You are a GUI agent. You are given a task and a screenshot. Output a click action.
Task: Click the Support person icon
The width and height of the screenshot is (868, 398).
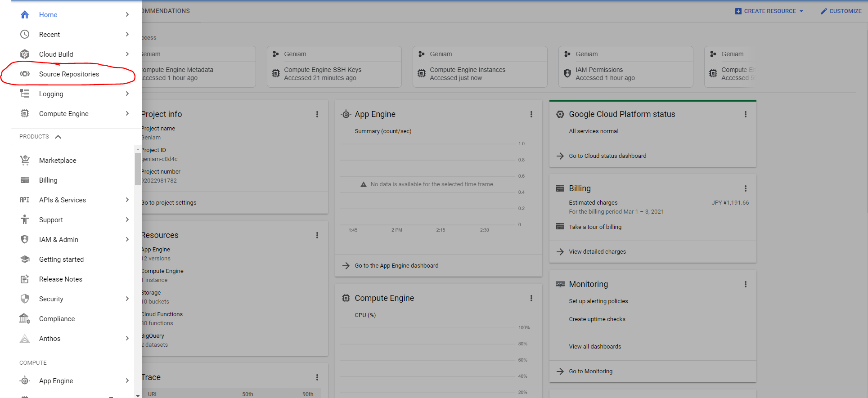point(25,220)
